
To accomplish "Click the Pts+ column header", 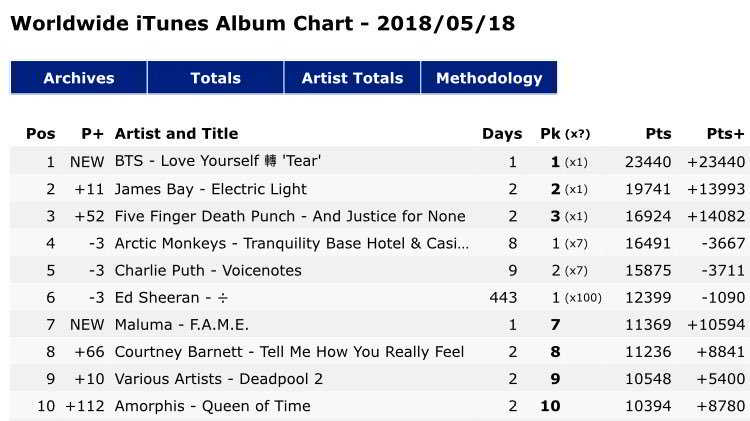I will [x=725, y=134].
